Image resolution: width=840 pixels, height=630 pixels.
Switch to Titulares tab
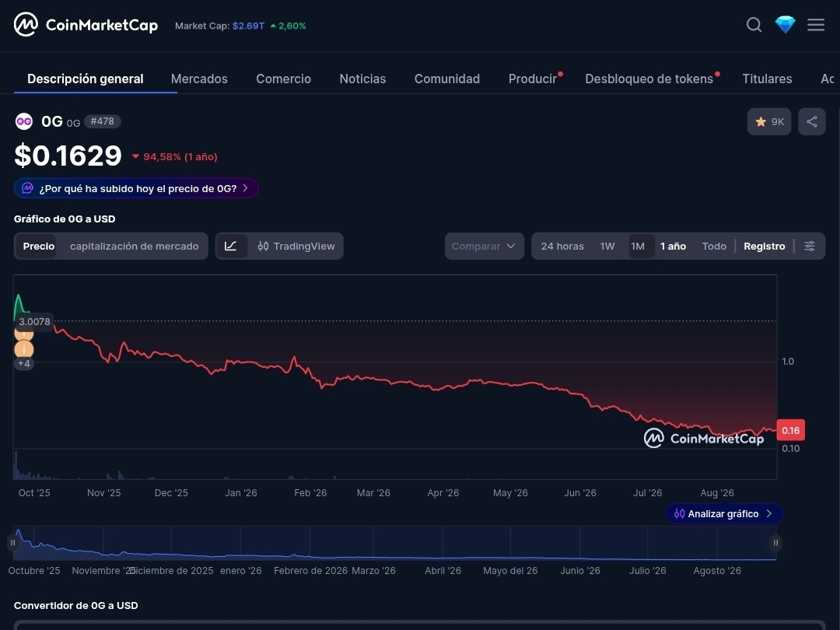767,79
